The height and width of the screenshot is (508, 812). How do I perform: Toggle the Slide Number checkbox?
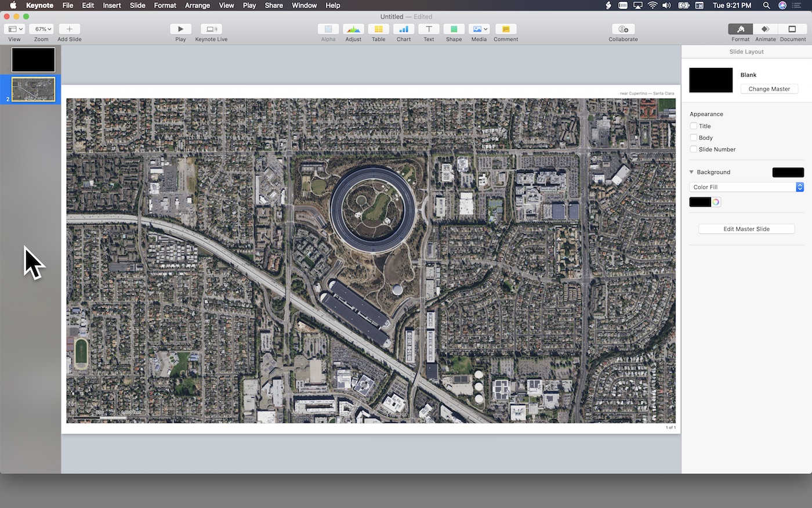[x=694, y=149]
